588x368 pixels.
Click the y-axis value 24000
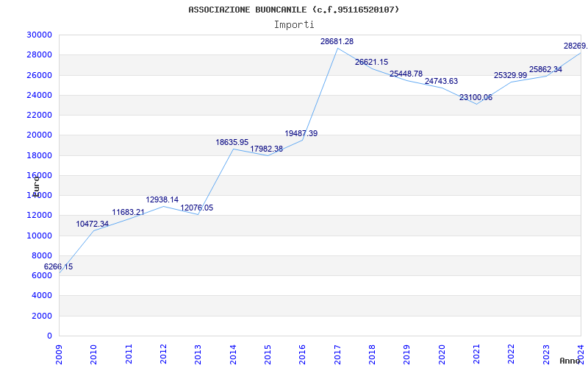(x=40, y=95)
